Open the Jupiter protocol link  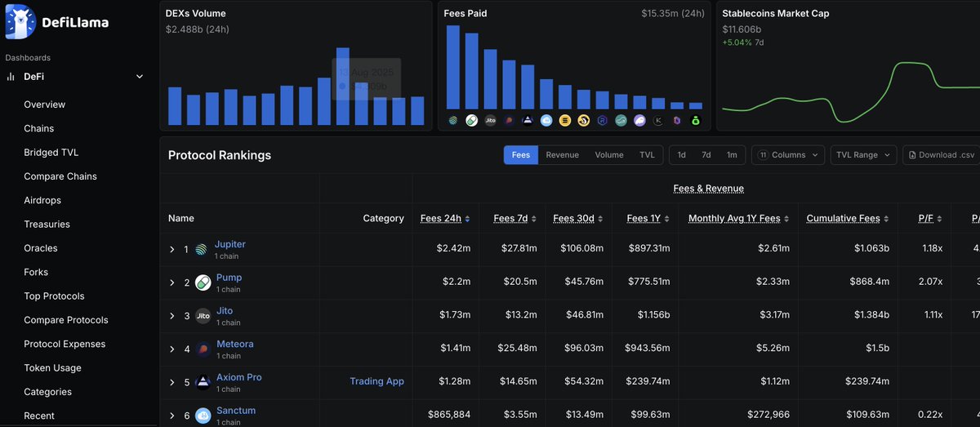(x=230, y=244)
